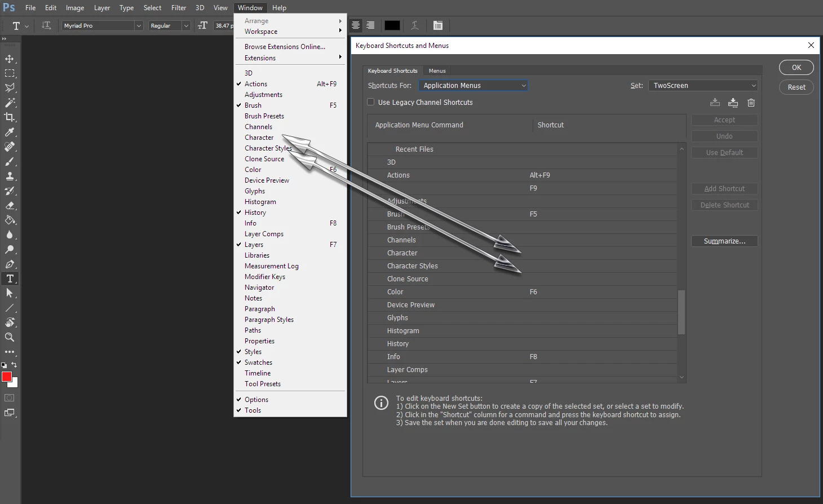Click the create new set from current icon

pyautogui.click(x=733, y=103)
